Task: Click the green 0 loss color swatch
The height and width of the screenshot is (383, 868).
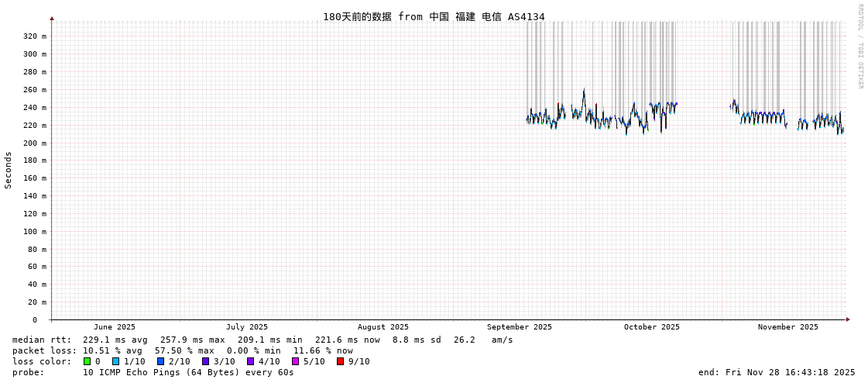Action: (x=87, y=361)
